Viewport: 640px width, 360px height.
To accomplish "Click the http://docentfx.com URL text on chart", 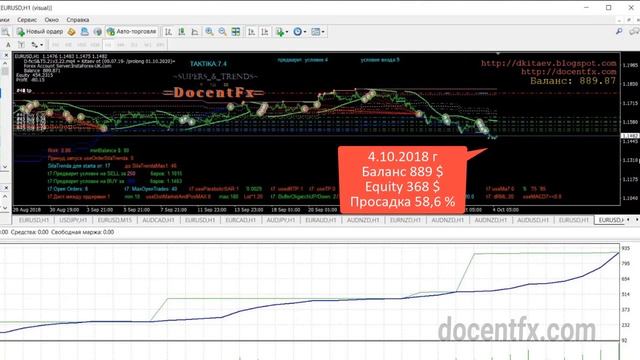I will [569, 72].
